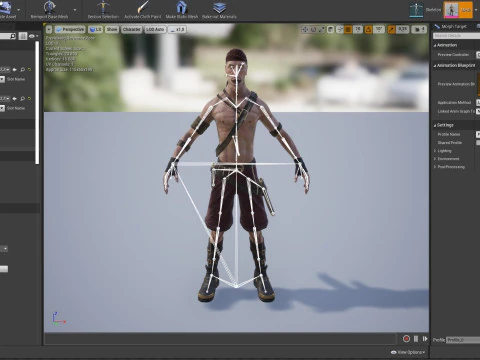Click the record animation button

click(x=406, y=339)
